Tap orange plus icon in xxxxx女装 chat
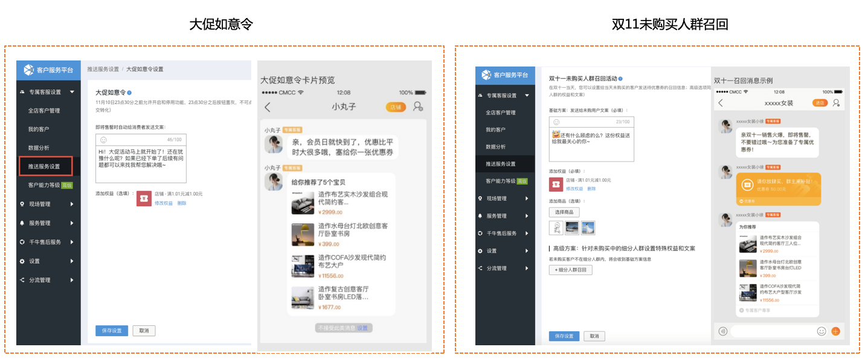Viewport: 868px width, 364px height. pyautogui.click(x=836, y=331)
